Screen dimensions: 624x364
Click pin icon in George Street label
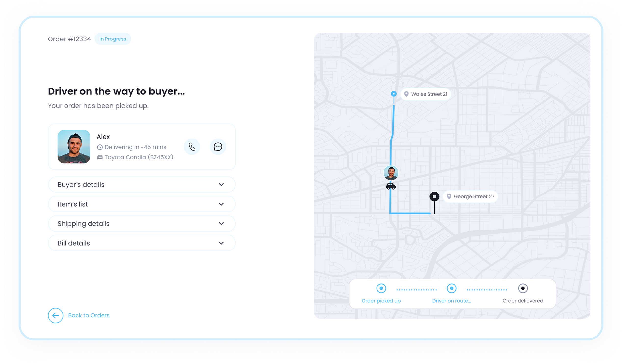coord(449,196)
